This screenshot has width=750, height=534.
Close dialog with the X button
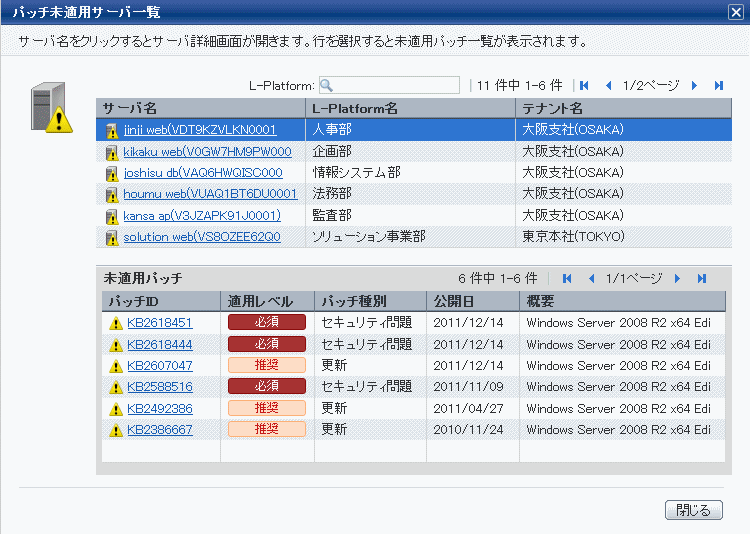pyautogui.click(x=736, y=12)
